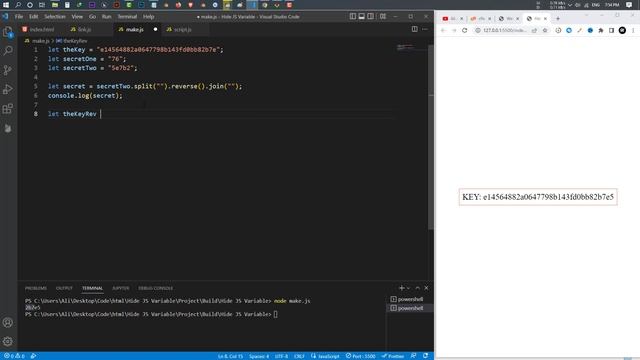This screenshot has height=360, width=640.
Task: Open the Help menu
Action: pos(149,17)
